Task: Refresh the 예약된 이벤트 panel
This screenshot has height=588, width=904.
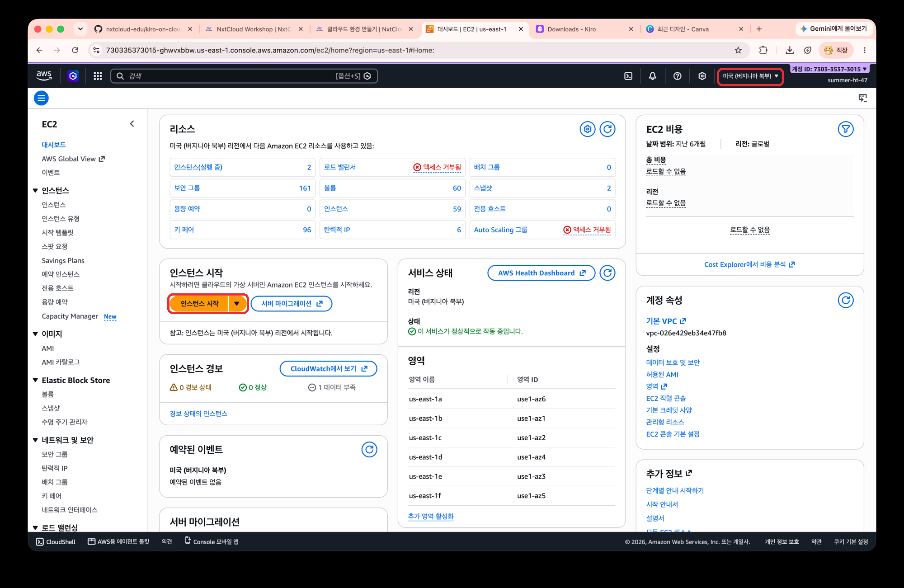Action: tap(369, 450)
